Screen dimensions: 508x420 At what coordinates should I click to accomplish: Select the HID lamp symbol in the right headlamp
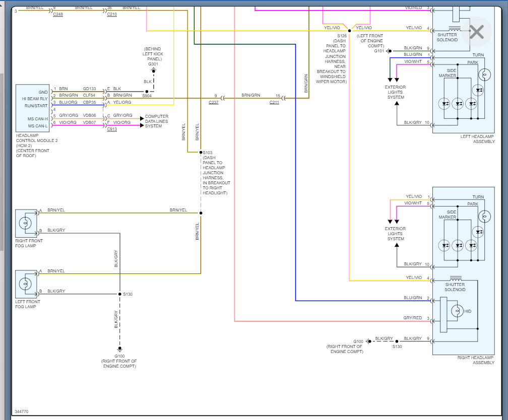[457, 311]
